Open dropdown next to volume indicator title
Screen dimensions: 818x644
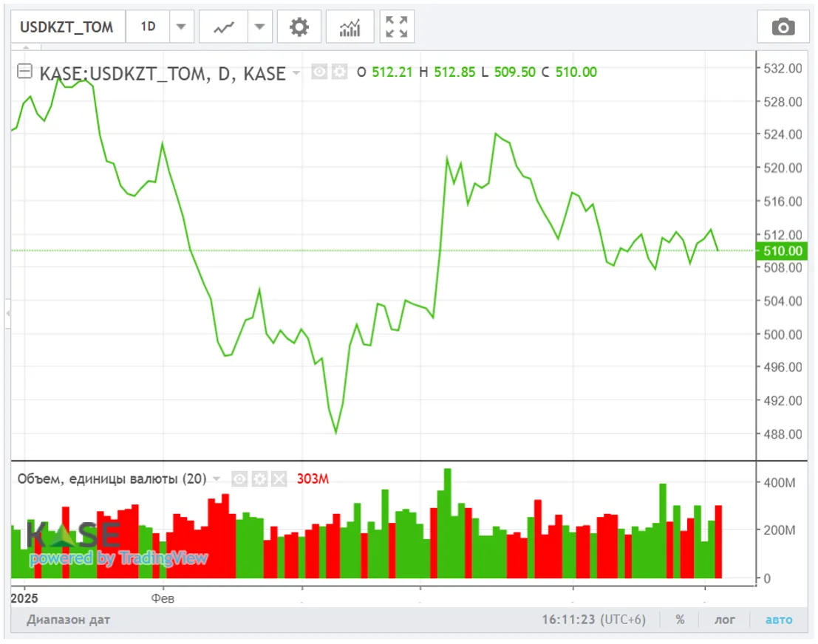coord(217,479)
